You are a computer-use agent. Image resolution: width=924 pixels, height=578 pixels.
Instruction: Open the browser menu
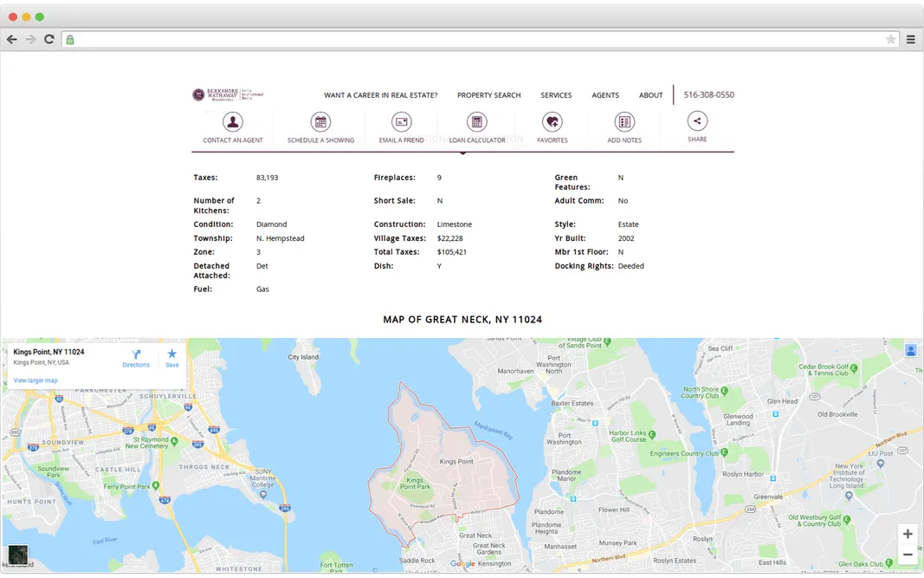point(911,39)
